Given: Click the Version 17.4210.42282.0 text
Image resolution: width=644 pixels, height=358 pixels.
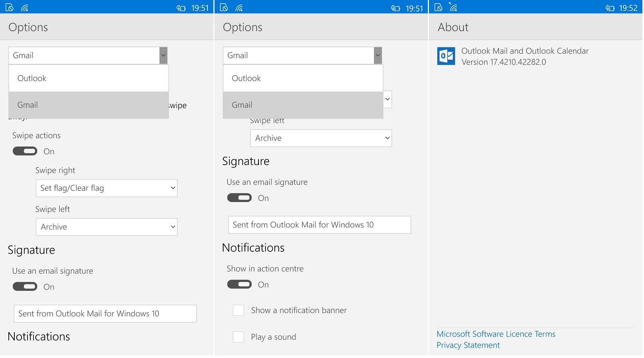Looking at the screenshot, I should pyautogui.click(x=504, y=62).
